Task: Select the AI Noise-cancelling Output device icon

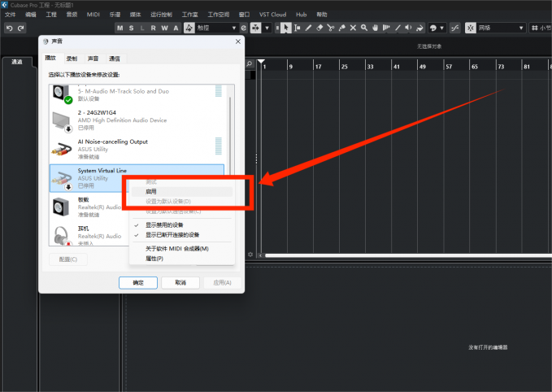Action: tap(62, 147)
